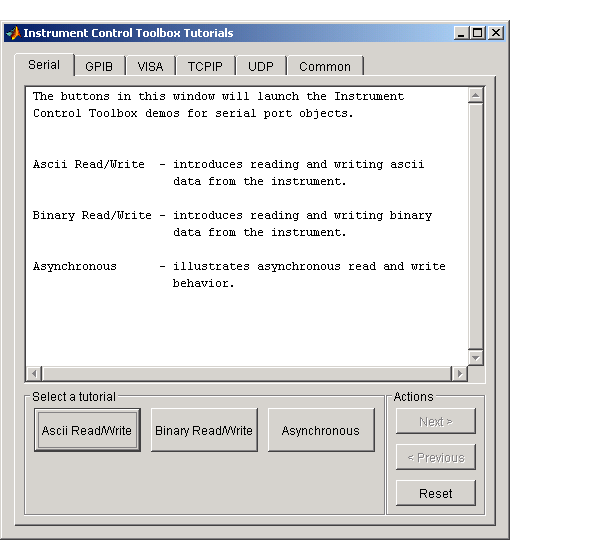Click 'Control Toolbox demos for serial port objects.' line
The width and height of the screenshot is (600, 549).
(x=193, y=114)
